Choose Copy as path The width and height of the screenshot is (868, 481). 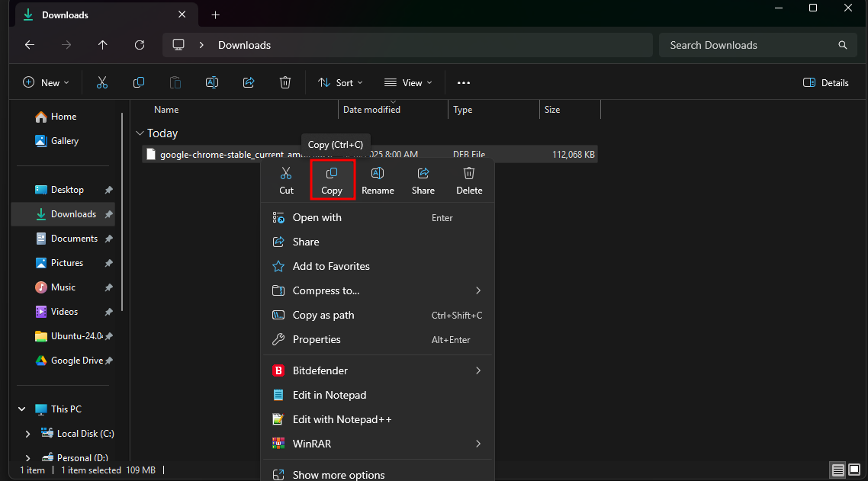tap(377, 315)
